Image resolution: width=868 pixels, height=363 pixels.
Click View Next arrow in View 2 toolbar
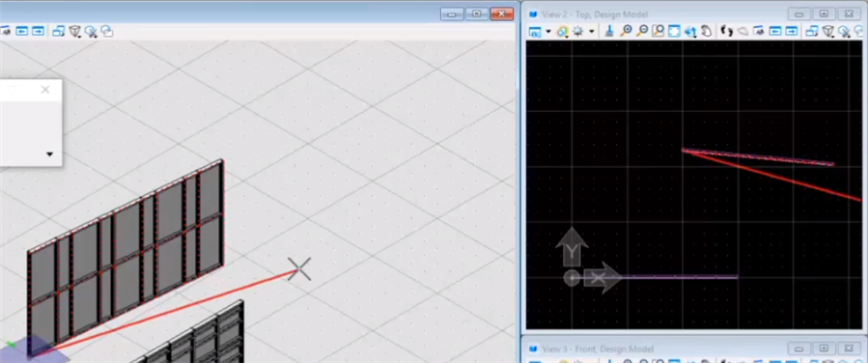792,31
